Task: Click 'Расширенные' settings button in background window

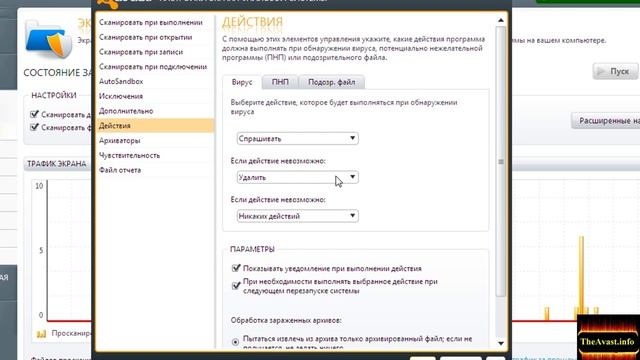Action: [x=605, y=121]
